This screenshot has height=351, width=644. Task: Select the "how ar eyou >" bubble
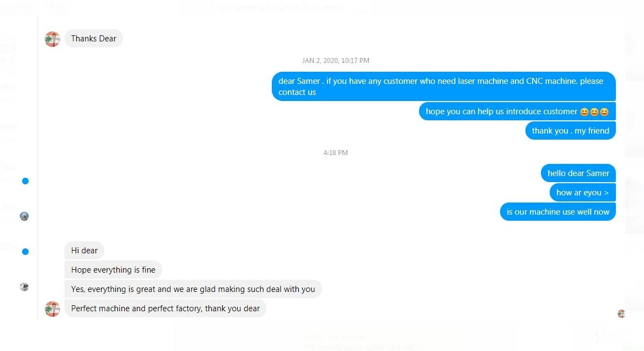tap(582, 193)
